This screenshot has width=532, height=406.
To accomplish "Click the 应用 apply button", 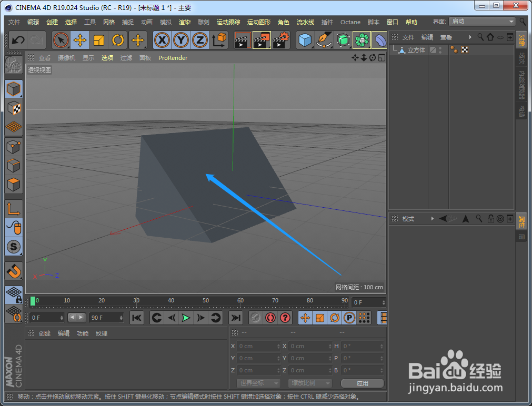I will 363,383.
